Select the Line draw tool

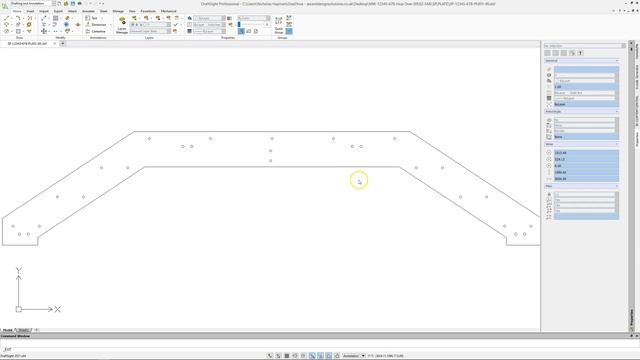6,18
